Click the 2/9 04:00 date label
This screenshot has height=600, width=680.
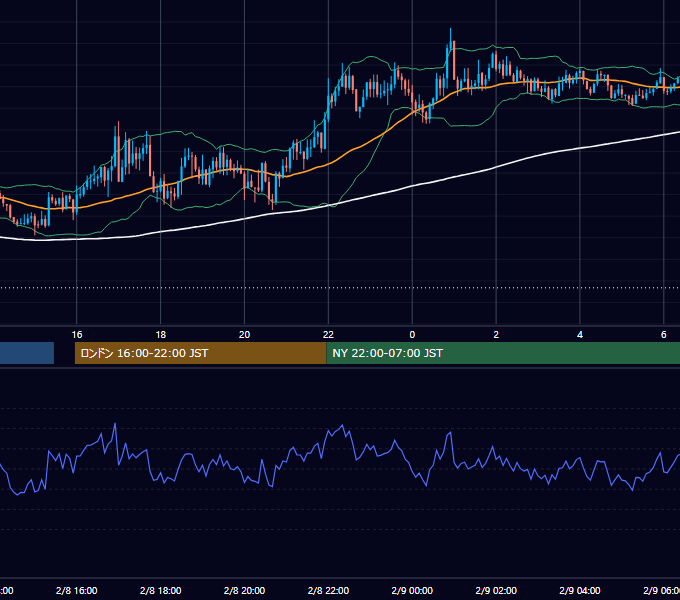(580, 590)
